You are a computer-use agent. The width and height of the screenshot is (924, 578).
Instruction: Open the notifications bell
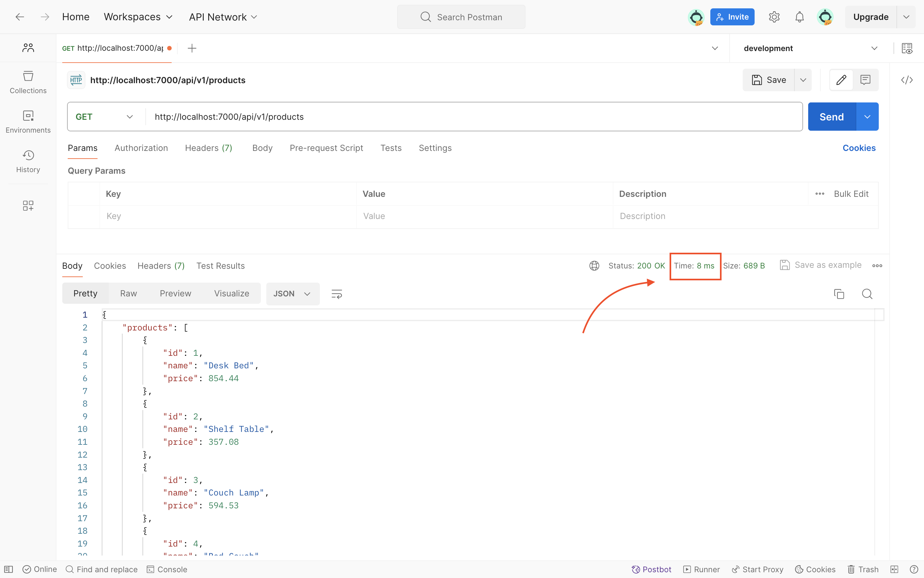(800, 17)
